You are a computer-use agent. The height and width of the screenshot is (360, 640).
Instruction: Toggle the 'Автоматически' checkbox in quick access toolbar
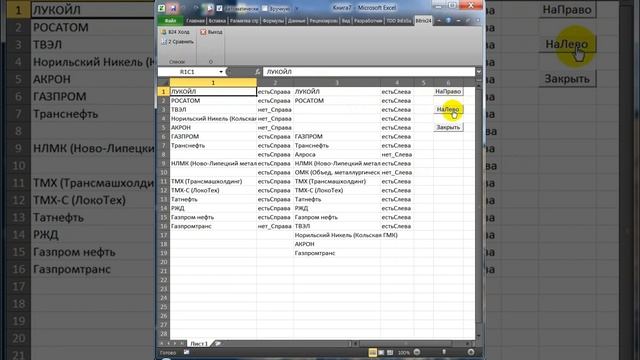(220, 8)
